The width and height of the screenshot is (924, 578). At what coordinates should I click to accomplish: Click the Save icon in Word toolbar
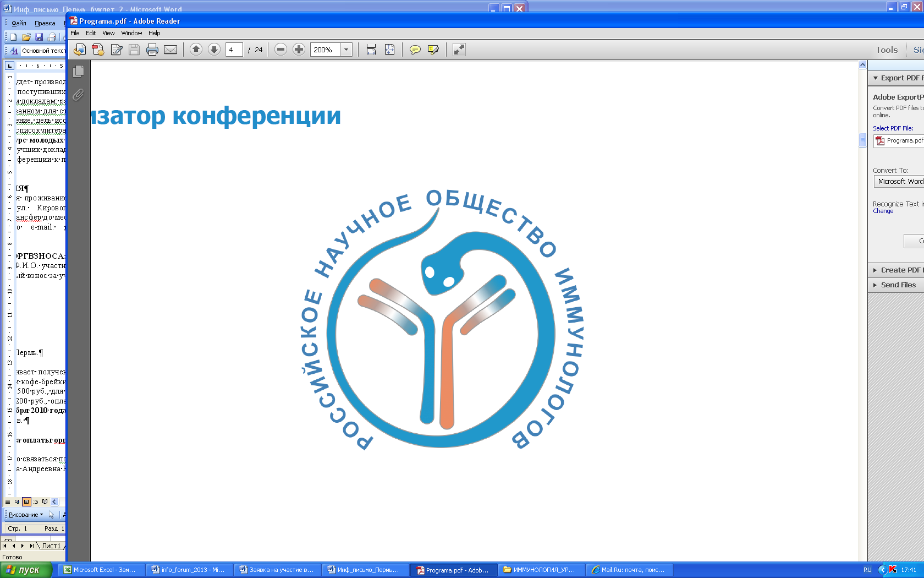pyautogui.click(x=38, y=37)
